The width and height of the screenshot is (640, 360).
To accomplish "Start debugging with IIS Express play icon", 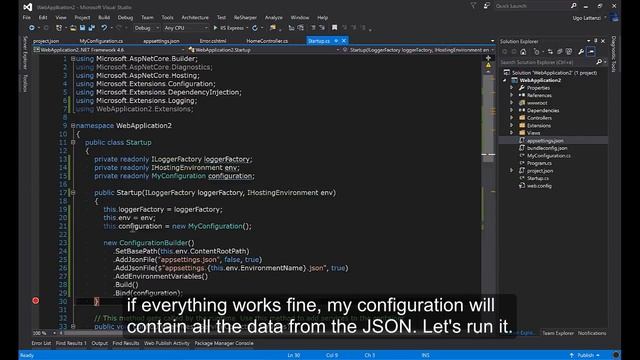I will pos(216,28).
